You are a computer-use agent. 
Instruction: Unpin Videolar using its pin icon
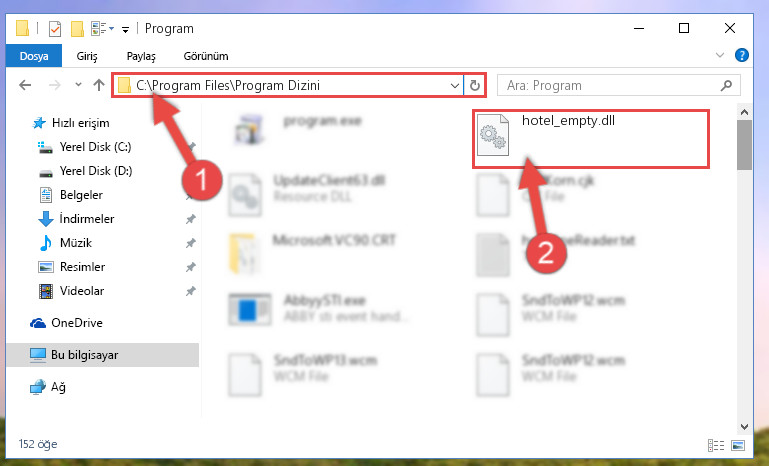pos(191,291)
